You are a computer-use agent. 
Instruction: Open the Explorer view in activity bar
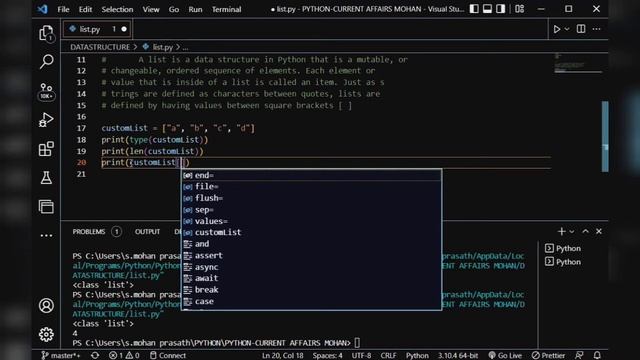pyautogui.click(x=46, y=33)
